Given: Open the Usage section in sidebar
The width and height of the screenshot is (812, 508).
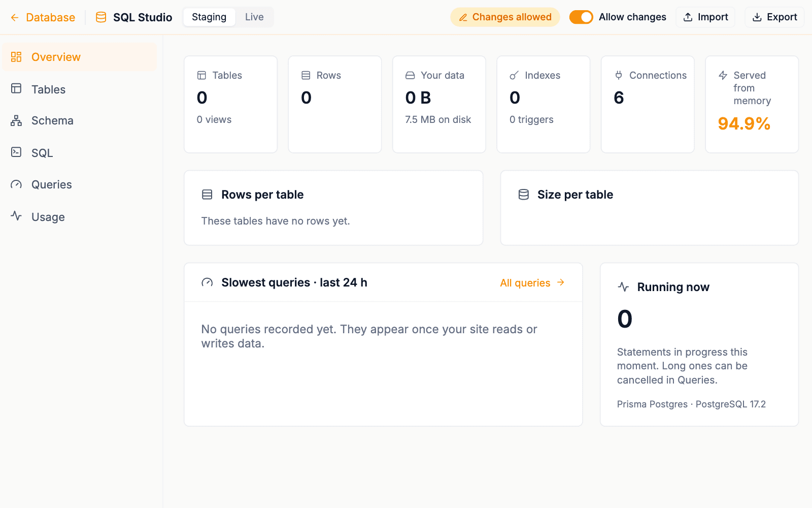Looking at the screenshot, I should tap(80, 217).
